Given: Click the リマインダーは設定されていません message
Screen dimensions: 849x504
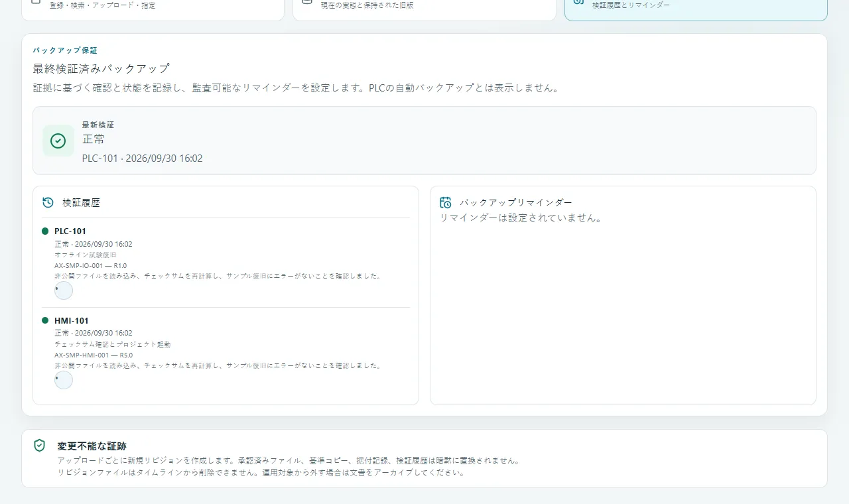Looking at the screenshot, I should tap(521, 218).
